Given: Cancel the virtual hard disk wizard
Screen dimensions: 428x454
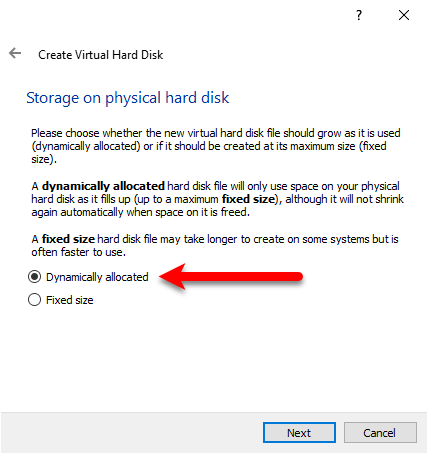Looking at the screenshot, I should click(380, 433).
